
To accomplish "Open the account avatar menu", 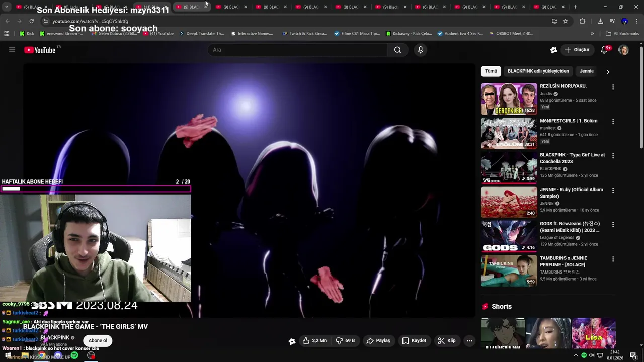I will pos(623,50).
